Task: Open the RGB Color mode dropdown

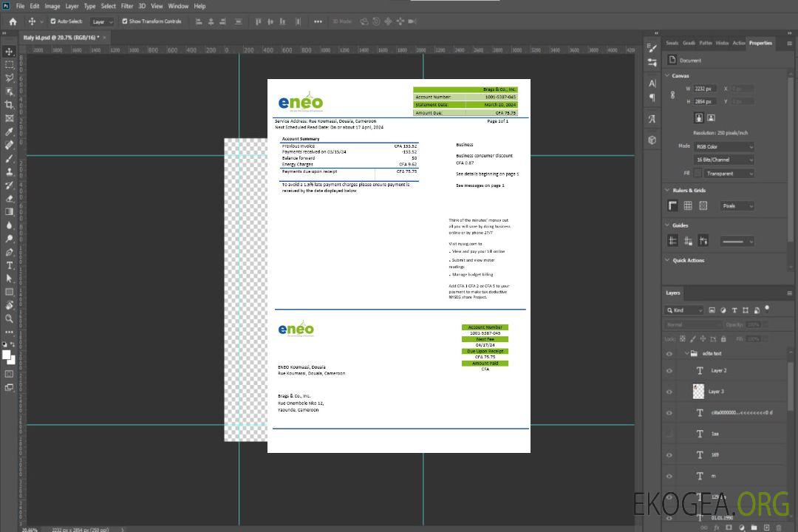Action: click(x=724, y=146)
